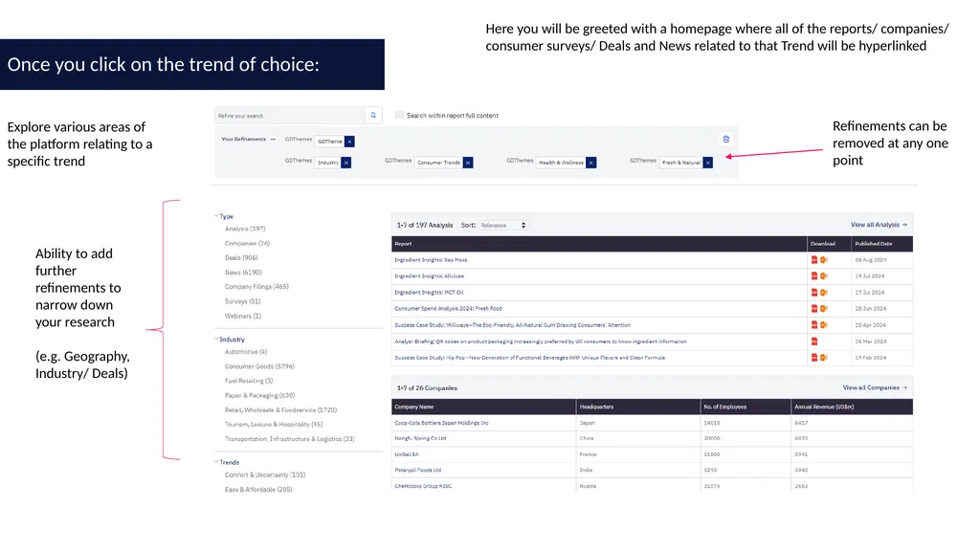Click the Refine your search field
980x550 pixels.
[290, 116]
